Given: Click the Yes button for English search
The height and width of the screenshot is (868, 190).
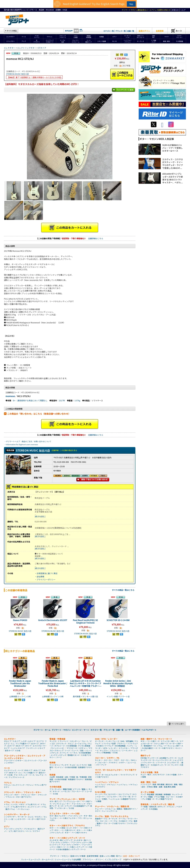Looking at the screenshot, I should coord(131,4).
